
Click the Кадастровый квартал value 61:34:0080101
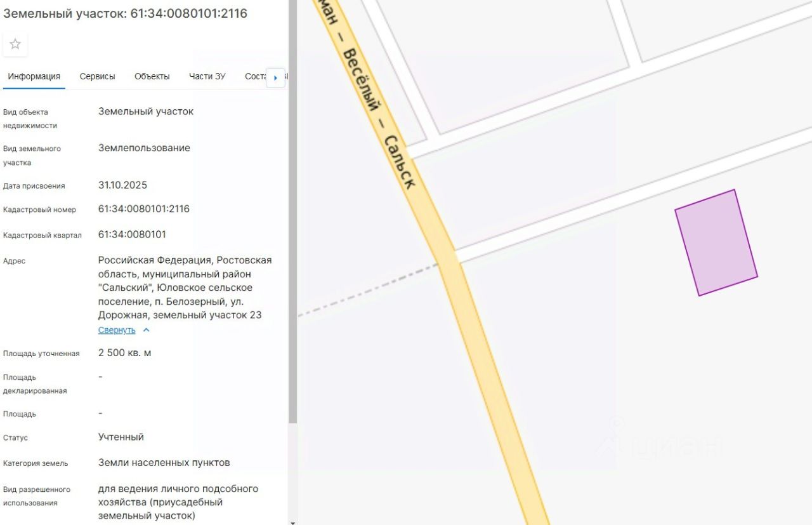[x=132, y=234]
